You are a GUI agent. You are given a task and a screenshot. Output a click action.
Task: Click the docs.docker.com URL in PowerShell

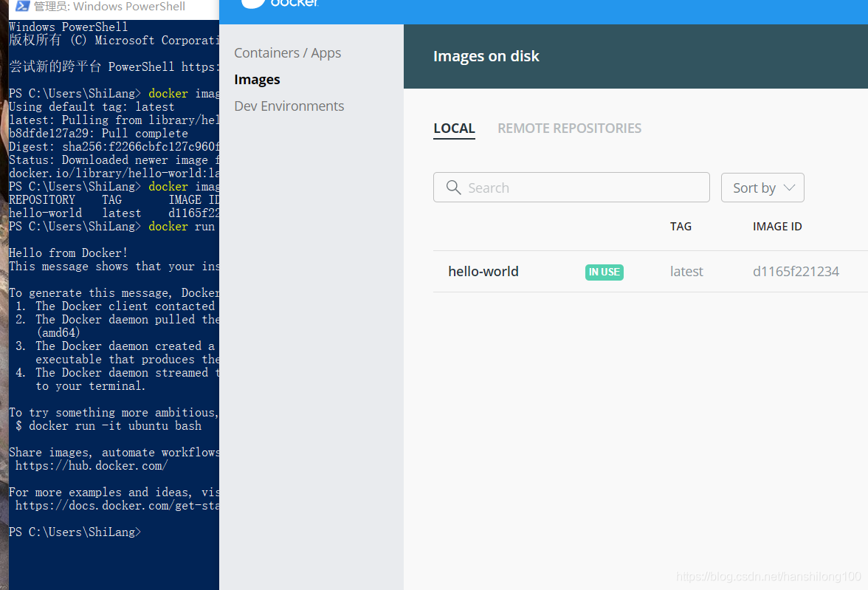point(117,505)
